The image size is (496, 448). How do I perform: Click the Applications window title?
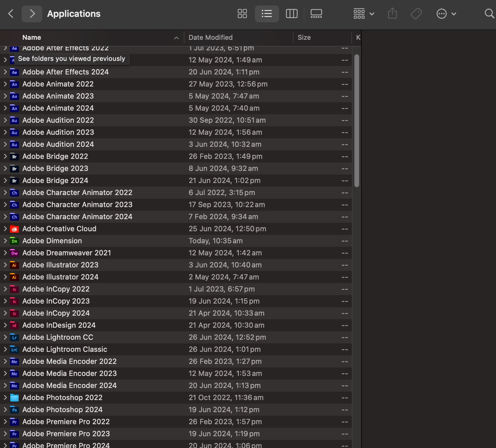click(74, 14)
